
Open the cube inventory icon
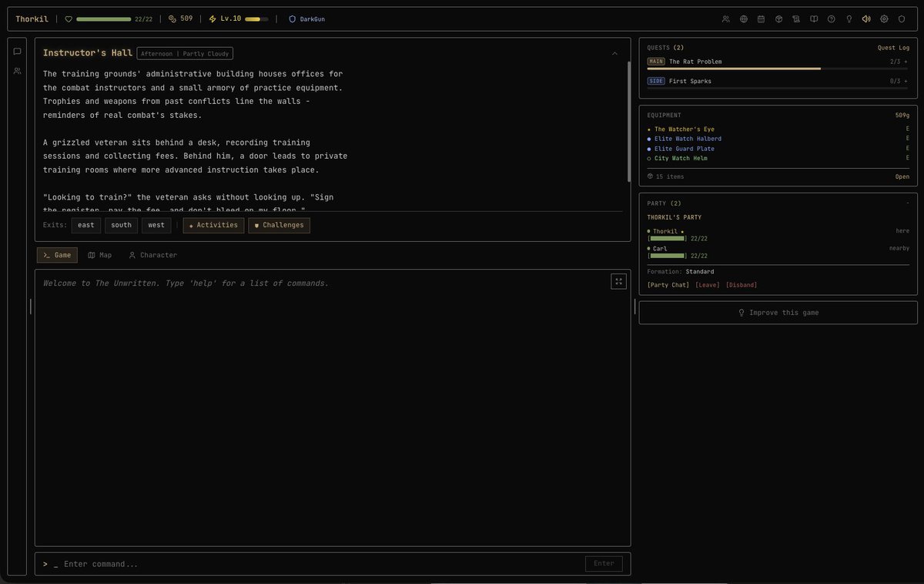(778, 18)
